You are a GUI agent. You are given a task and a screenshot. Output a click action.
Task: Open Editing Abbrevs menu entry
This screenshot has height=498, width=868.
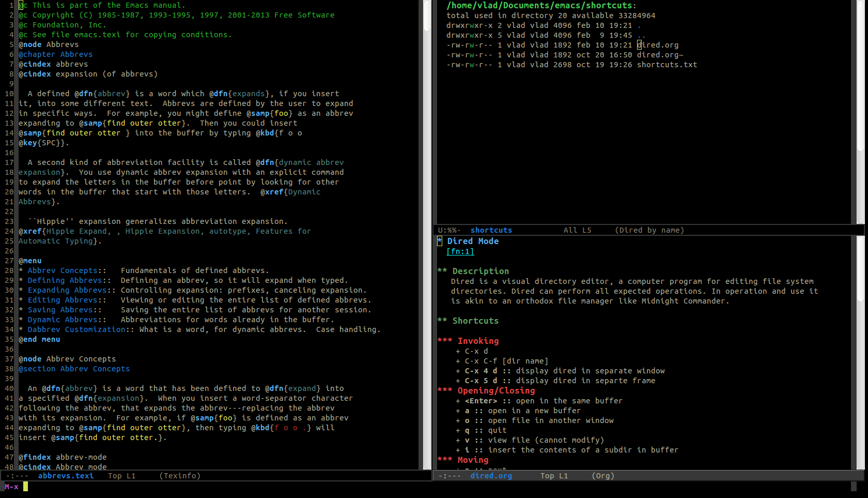pyautogui.click(x=63, y=300)
